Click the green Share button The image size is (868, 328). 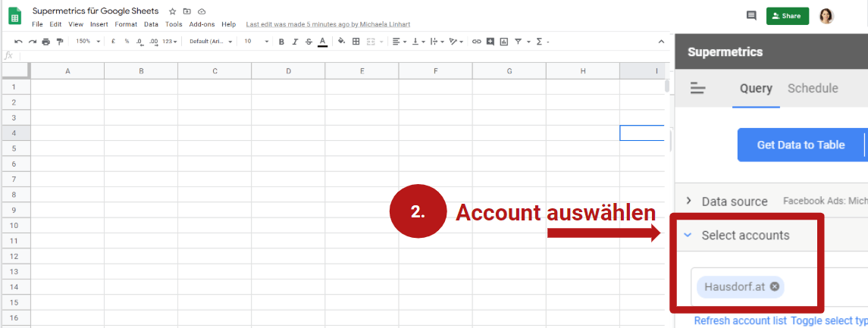click(787, 16)
